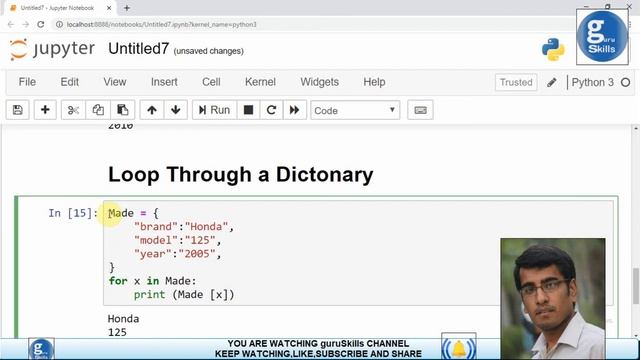Open the Insert menu
Screen dimensions: 640x360
pos(164,82)
